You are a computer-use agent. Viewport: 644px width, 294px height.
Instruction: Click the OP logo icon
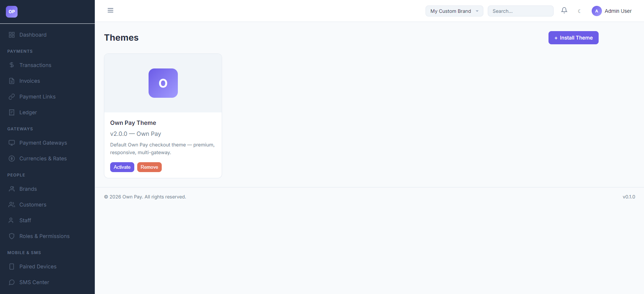[x=12, y=12]
